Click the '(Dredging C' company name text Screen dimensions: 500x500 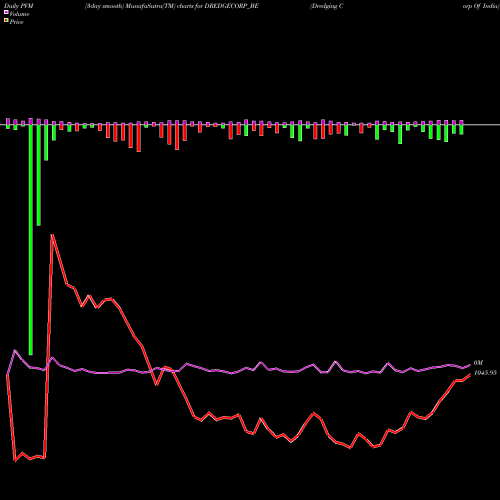click(327, 6)
